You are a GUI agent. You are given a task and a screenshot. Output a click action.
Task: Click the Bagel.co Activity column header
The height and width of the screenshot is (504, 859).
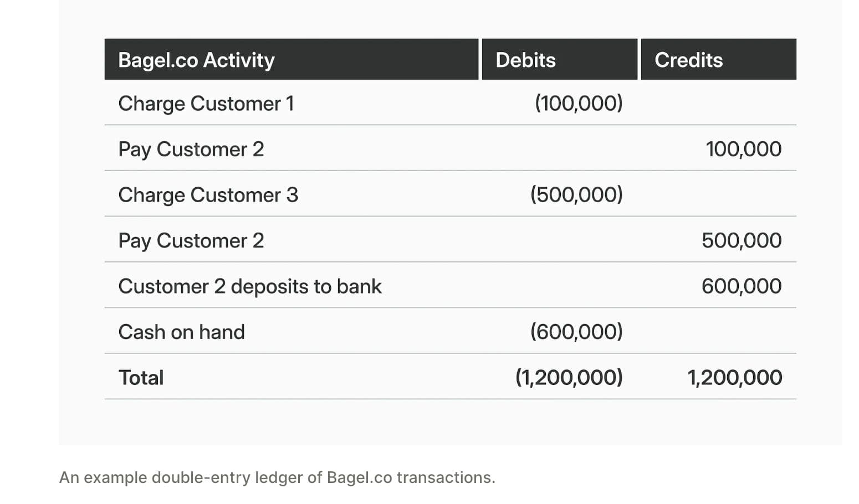click(196, 60)
